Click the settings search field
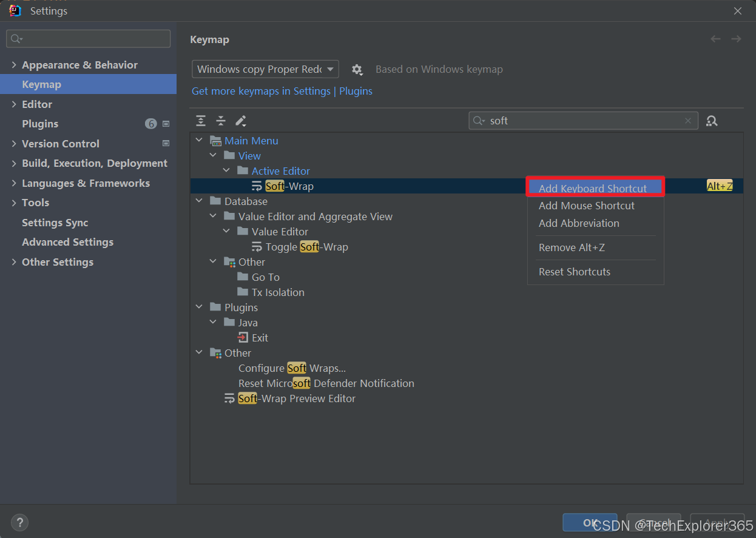The width and height of the screenshot is (756, 538). (89, 39)
